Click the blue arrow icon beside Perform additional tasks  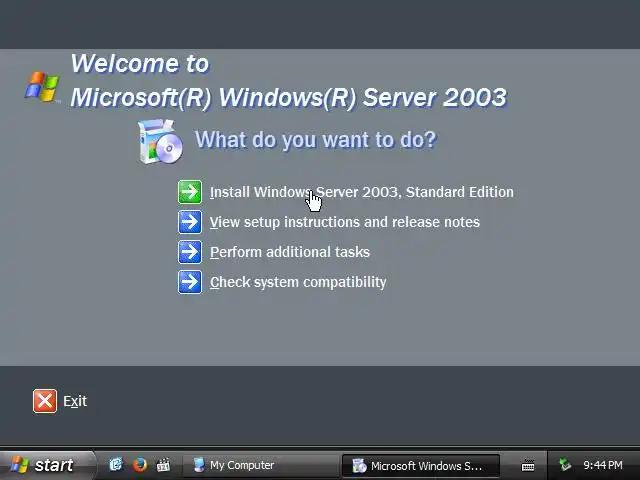[x=190, y=252]
